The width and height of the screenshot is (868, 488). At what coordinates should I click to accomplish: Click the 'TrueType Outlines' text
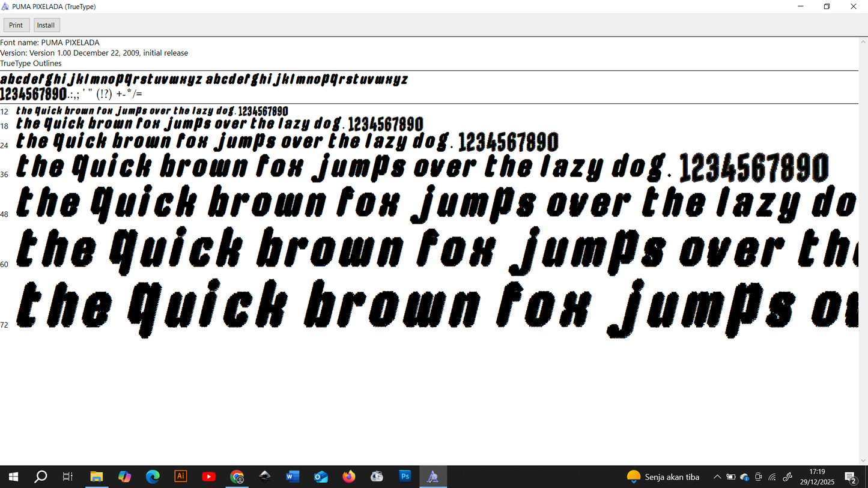[31, 63]
